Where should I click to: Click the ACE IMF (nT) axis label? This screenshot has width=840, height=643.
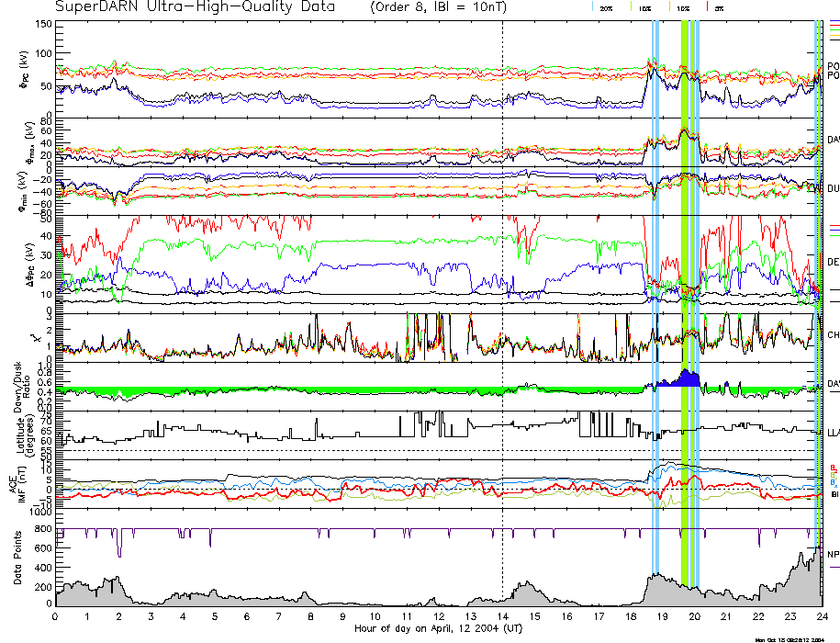click(x=17, y=484)
